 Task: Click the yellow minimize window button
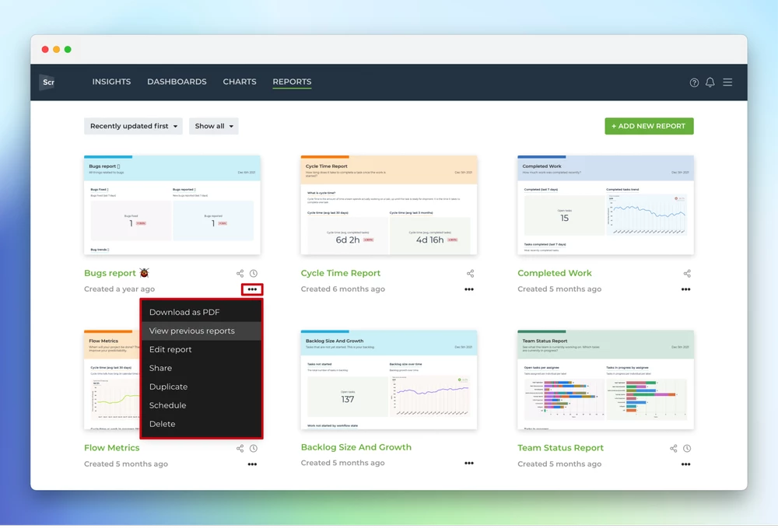click(x=57, y=50)
